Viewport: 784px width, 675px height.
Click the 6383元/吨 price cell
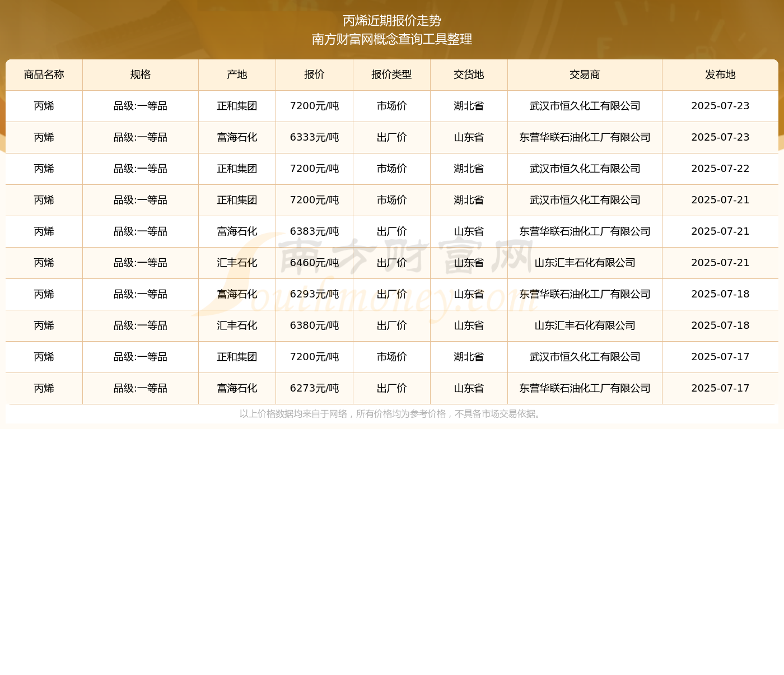tap(314, 231)
